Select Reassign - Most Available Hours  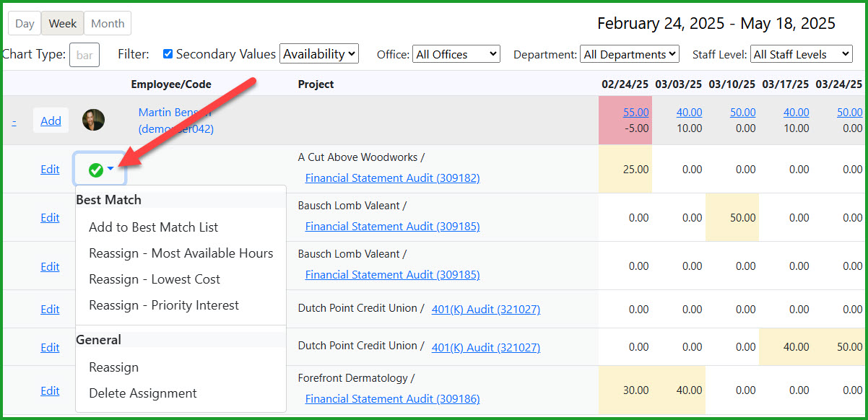(181, 253)
